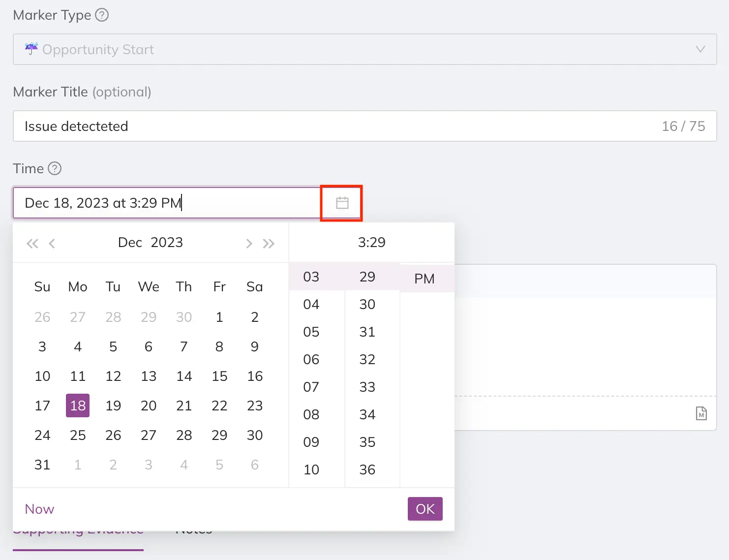Open the Marker Type dropdown
The image size is (729, 560).
364,49
